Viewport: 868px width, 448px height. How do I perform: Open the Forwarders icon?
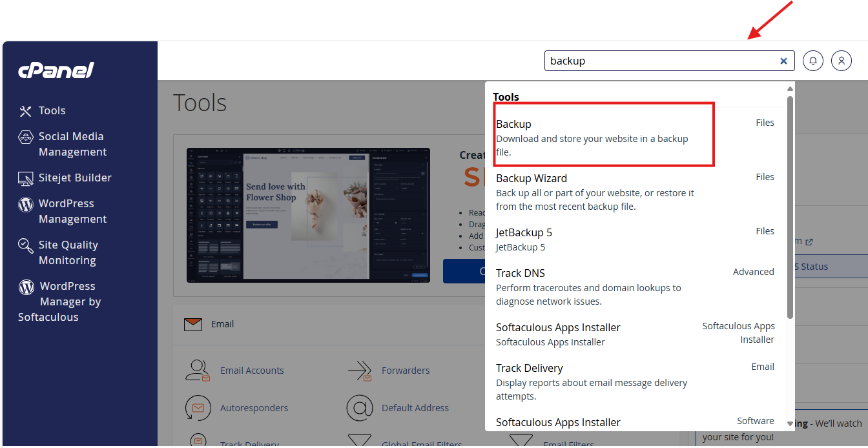(359, 371)
